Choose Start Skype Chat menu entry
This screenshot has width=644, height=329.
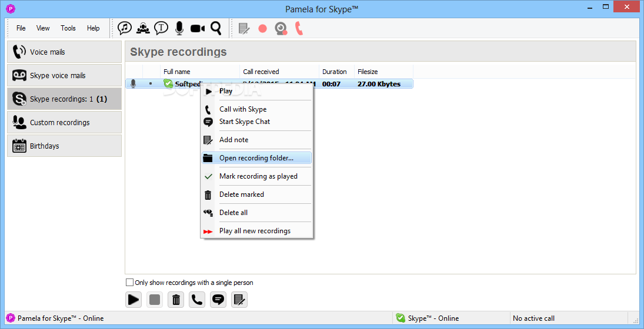point(256,122)
